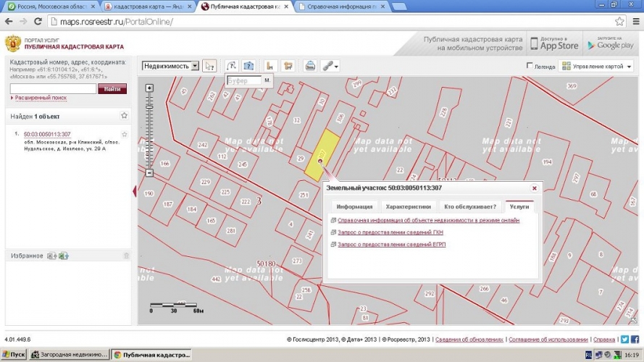Zoom out with the minus button
Screen dimensions: 644x362
[x=149, y=173]
